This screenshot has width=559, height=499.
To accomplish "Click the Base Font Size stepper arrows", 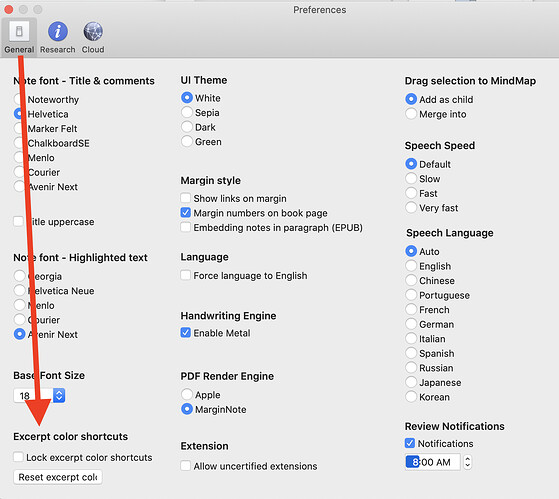I will pyautogui.click(x=59, y=395).
